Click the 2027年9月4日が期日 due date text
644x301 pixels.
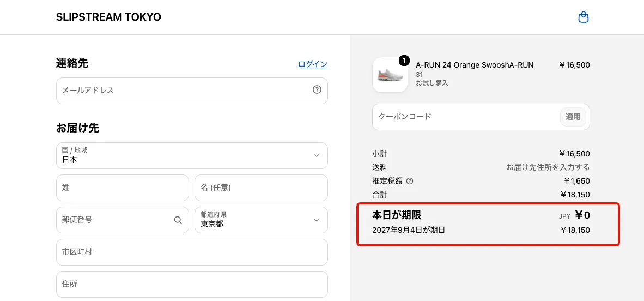point(409,230)
